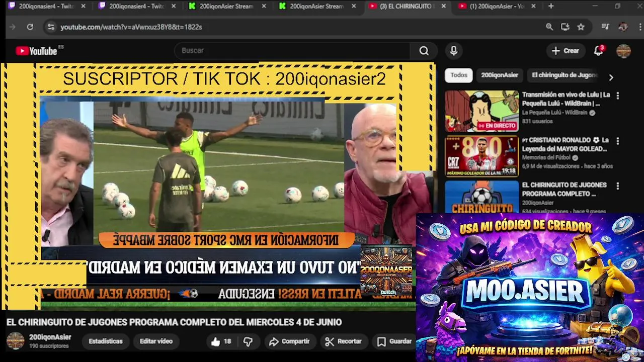
Task: Click the Compartir share button
Action: [289, 341]
